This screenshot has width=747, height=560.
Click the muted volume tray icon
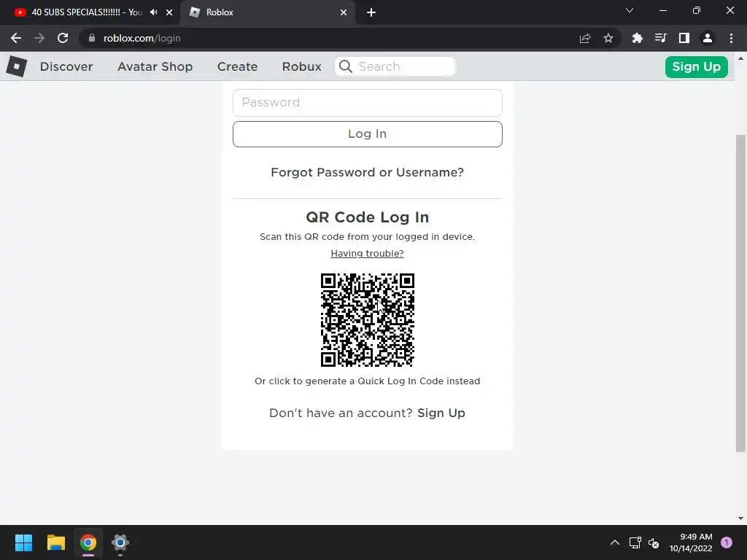pos(654,542)
